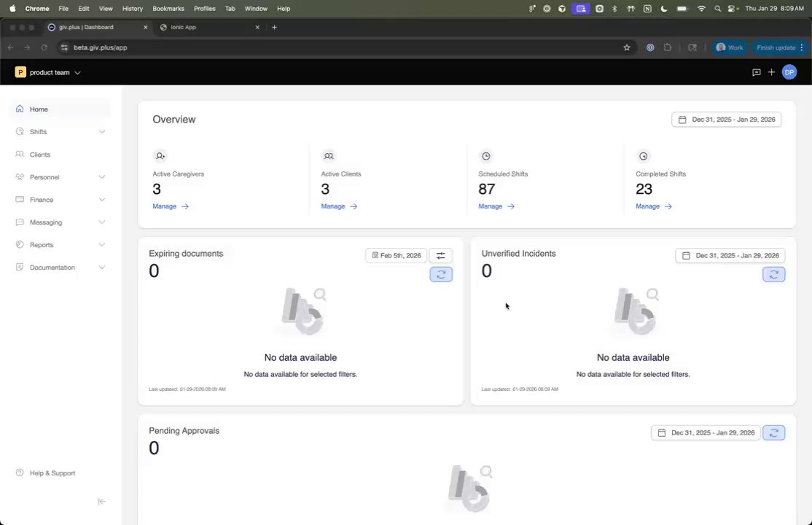Reload the page in Chrome
812x525 pixels.
pyautogui.click(x=44, y=47)
